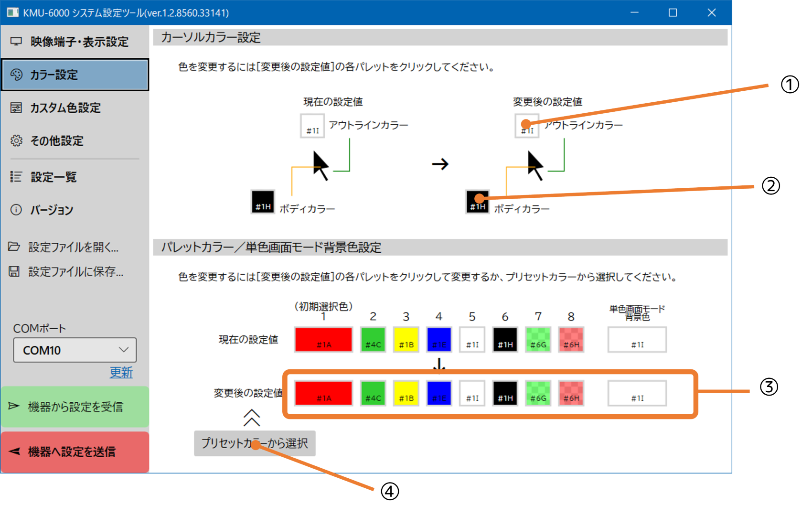Viewport: 812px width, 516px height.
Task: Click the folder icon for 設定ファイルを開く
Action: pos(14,247)
